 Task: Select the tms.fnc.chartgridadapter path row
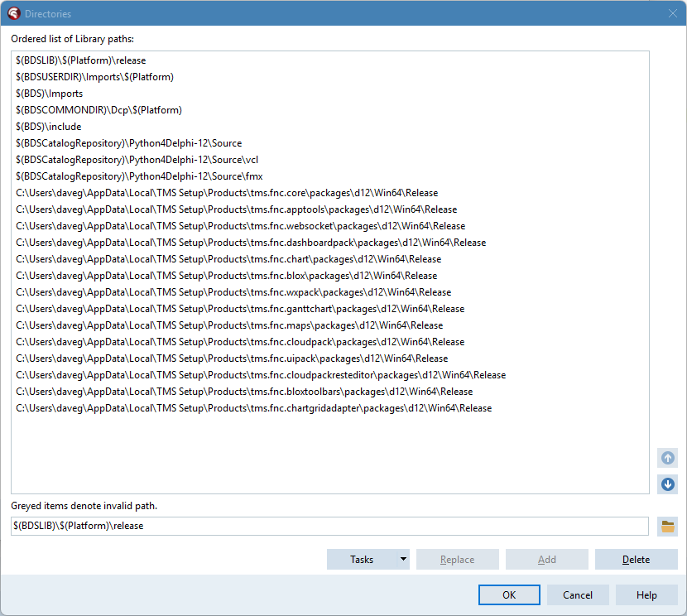click(330, 408)
